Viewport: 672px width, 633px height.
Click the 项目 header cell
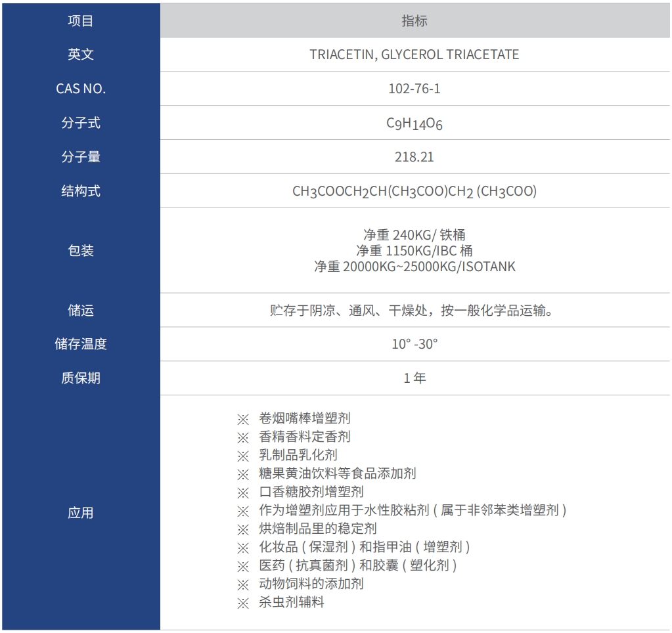[x=81, y=21]
